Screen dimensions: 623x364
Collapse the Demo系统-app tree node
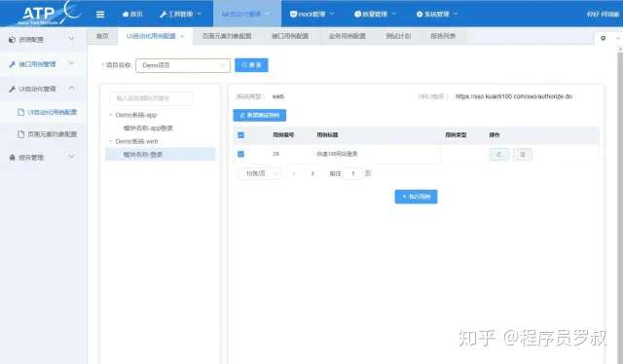(110, 115)
